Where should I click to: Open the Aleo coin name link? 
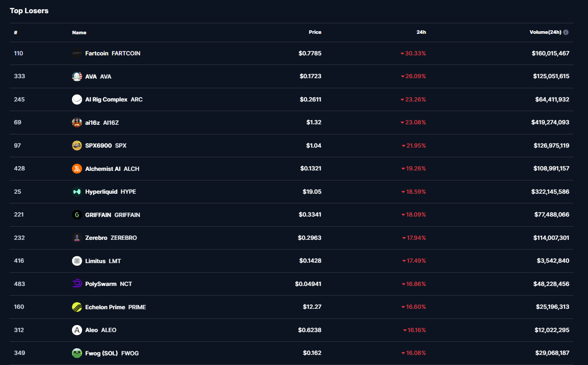91,330
